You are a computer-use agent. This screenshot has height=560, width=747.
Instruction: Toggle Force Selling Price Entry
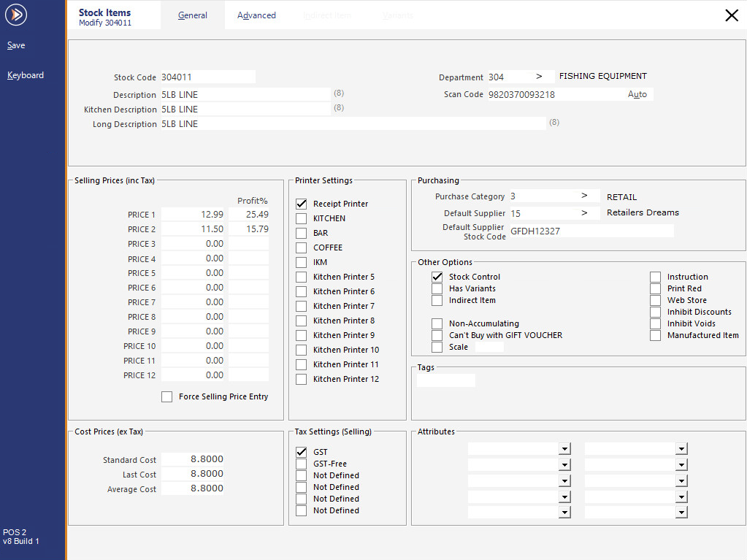point(166,396)
